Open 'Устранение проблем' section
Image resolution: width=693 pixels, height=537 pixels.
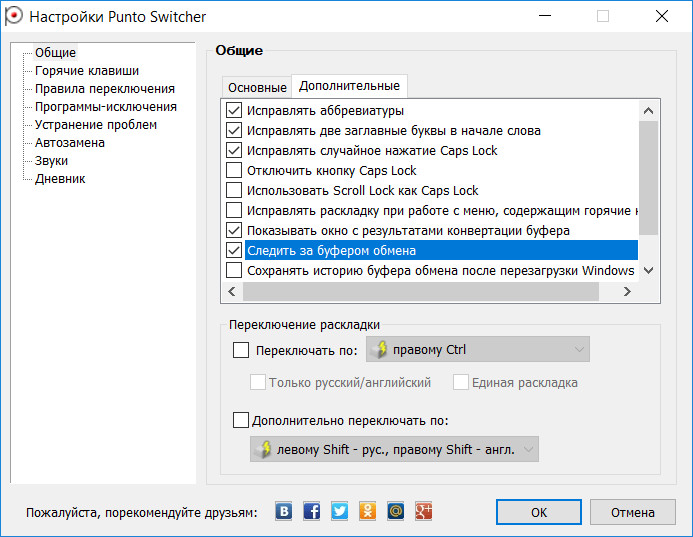click(x=96, y=125)
